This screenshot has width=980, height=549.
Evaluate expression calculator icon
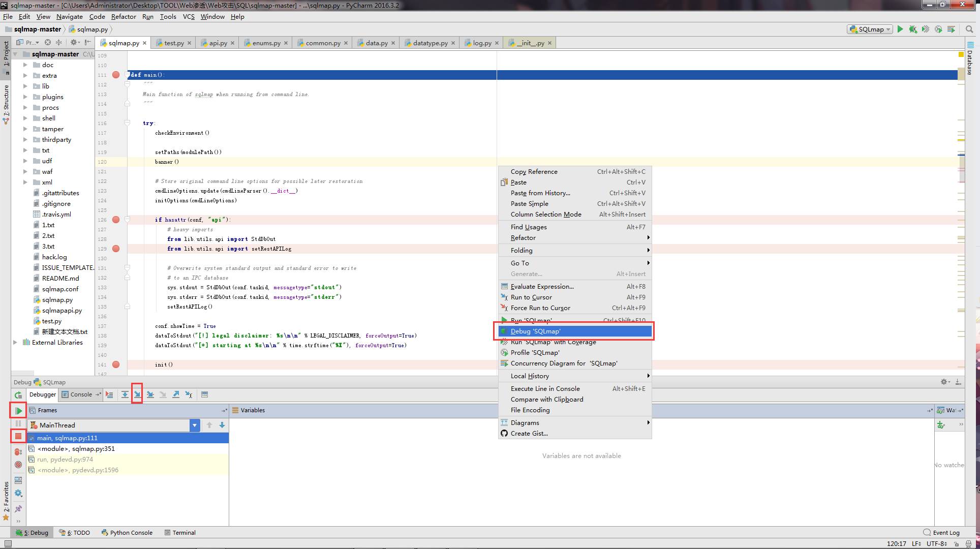(x=204, y=394)
